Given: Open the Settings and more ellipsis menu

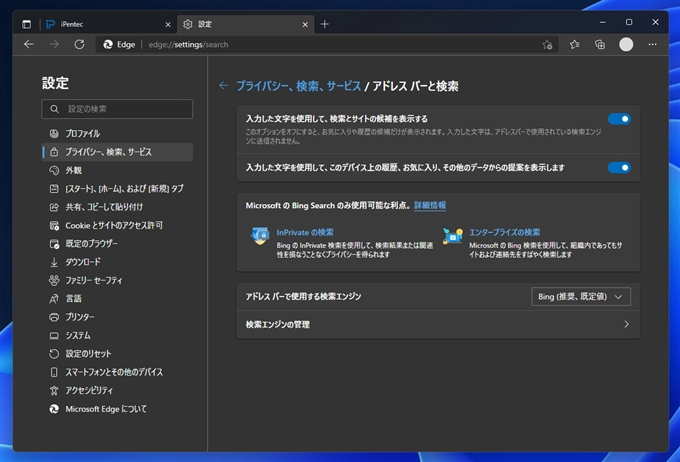Looking at the screenshot, I should click(x=652, y=44).
